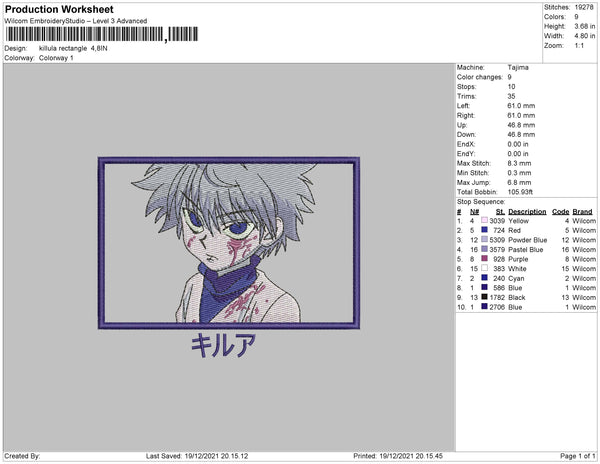600x464 pixels.
Task: Click the 'Black' description in row 9
Action: [x=517, y=297]
